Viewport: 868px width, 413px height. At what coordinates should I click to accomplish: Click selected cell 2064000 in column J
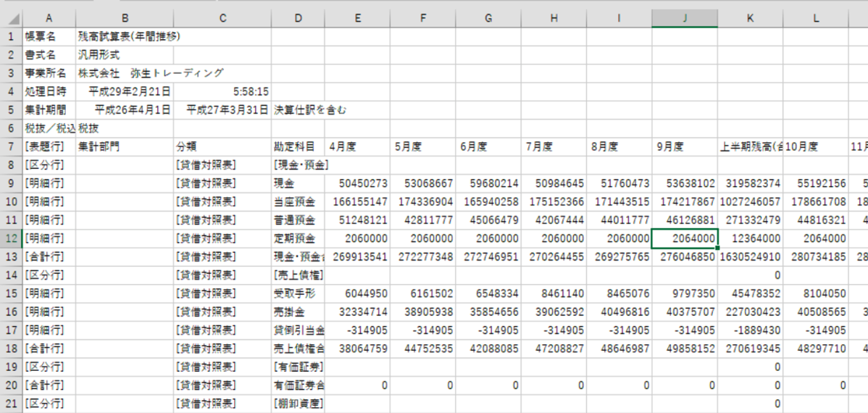coord(685,238)
